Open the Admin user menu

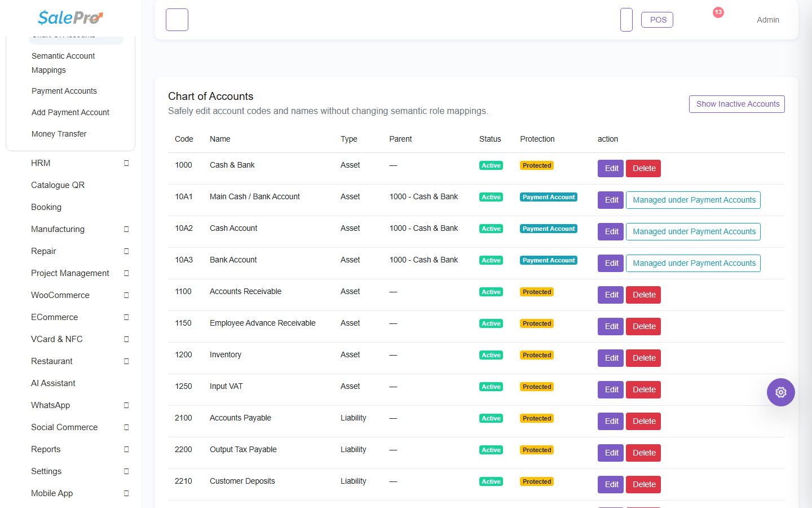[768, 20]
